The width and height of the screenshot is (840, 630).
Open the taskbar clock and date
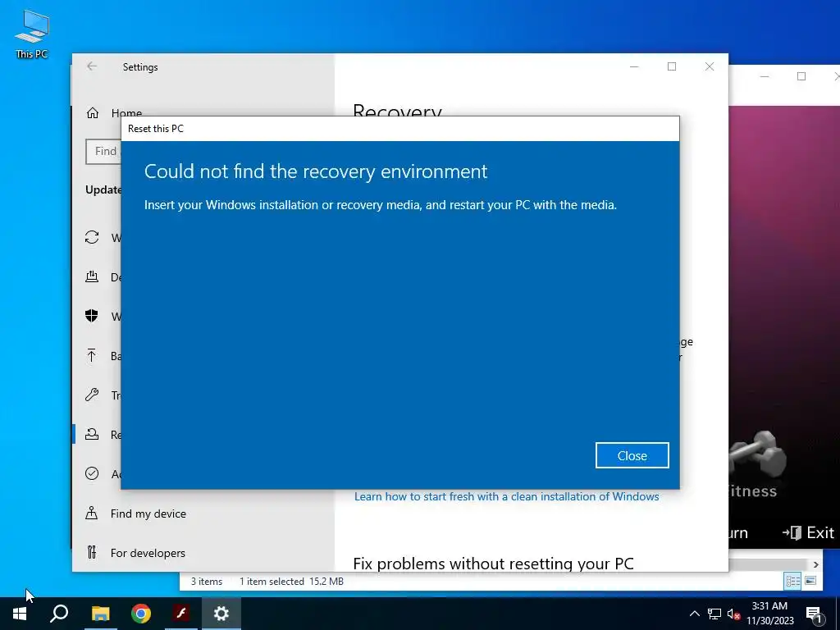(769, 614)
